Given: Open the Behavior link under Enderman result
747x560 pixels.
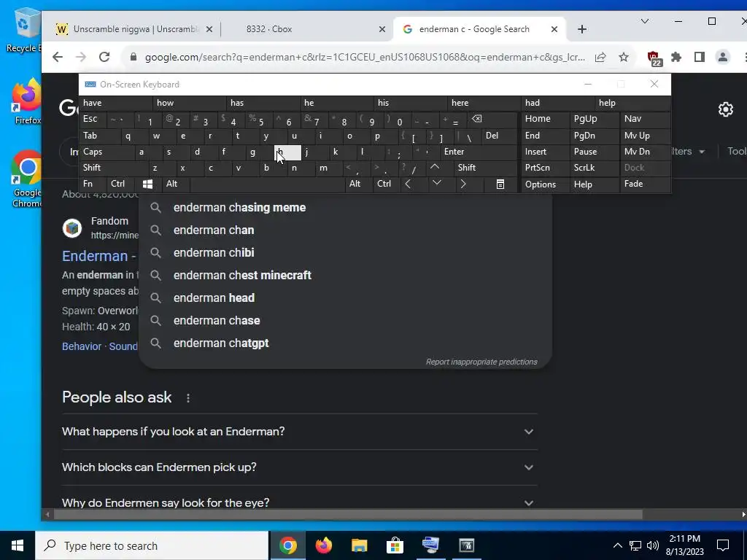Looking at the screenshot, I should click(82, 346).
